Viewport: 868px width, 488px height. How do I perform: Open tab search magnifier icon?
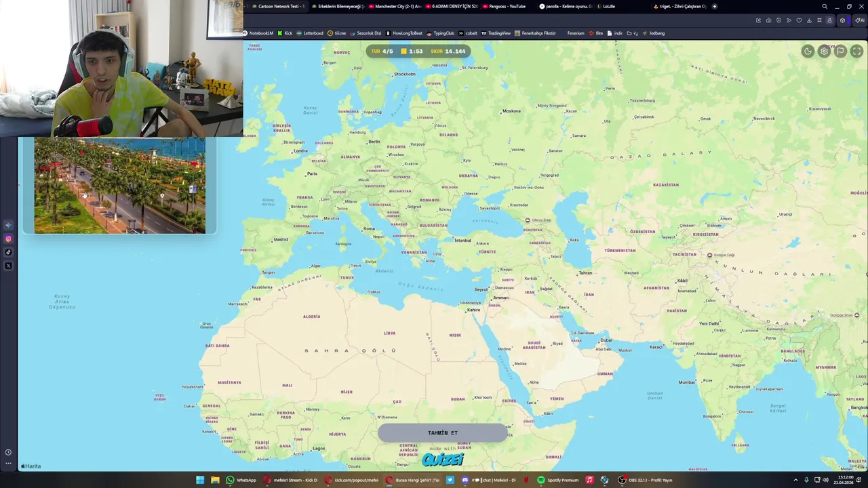tap(825, 6)
